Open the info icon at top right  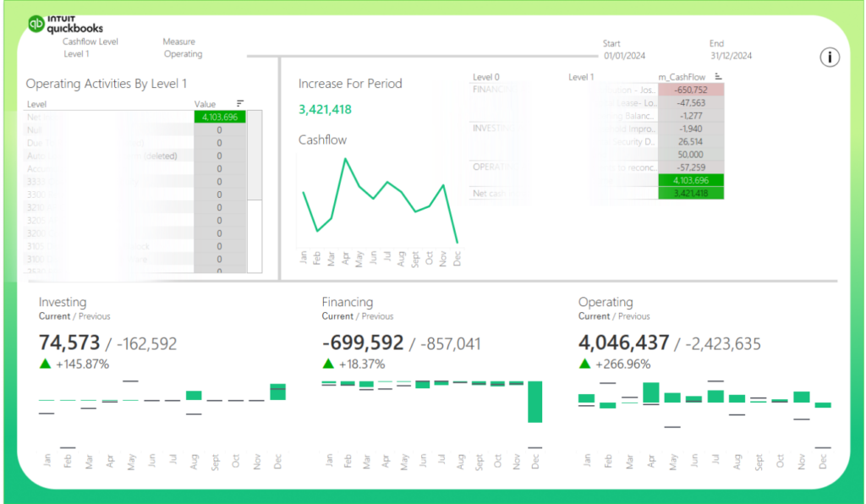829,57
